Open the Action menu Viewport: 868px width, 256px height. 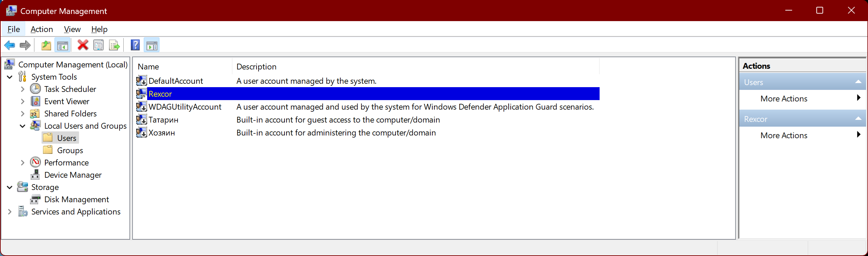pyautogui.click(x=42, y=29)
